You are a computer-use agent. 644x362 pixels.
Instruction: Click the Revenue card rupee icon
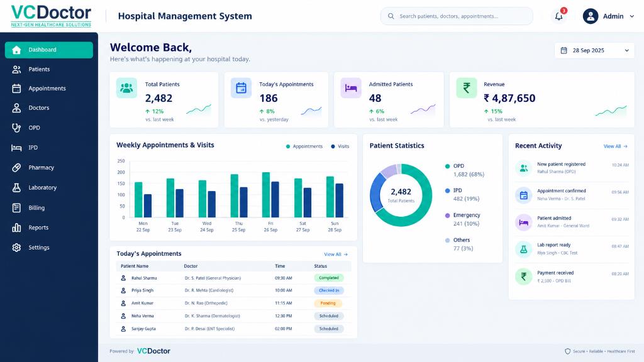467,88
